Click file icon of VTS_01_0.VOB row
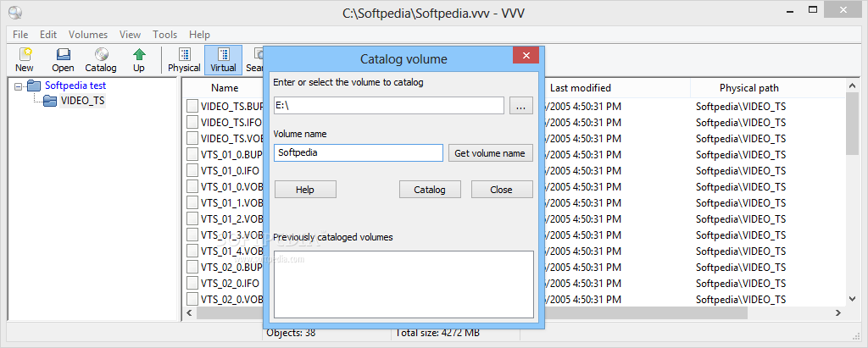868x348 pixels. pos(192,186)
